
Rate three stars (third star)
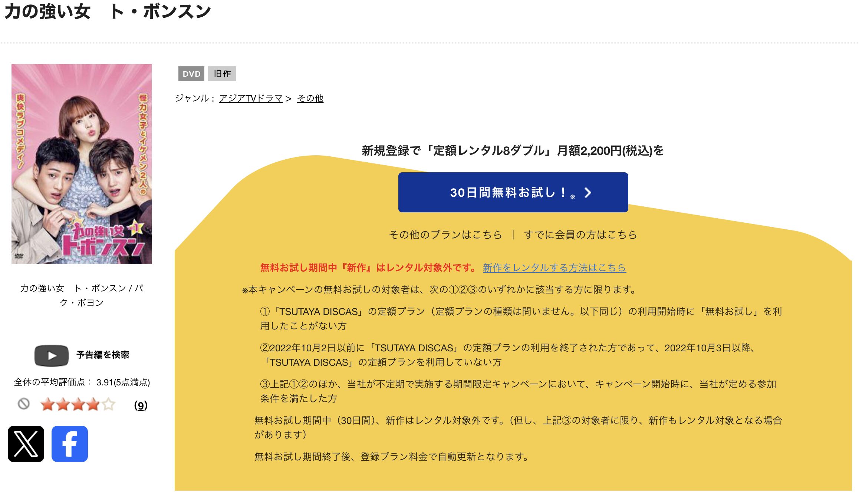[x=78, y=404]
